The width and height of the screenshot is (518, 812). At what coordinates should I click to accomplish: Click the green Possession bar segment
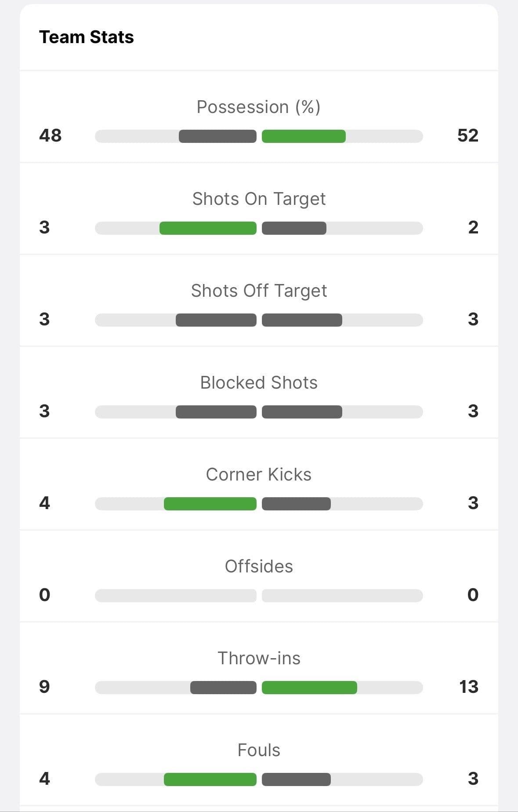[x=304, y=136]
